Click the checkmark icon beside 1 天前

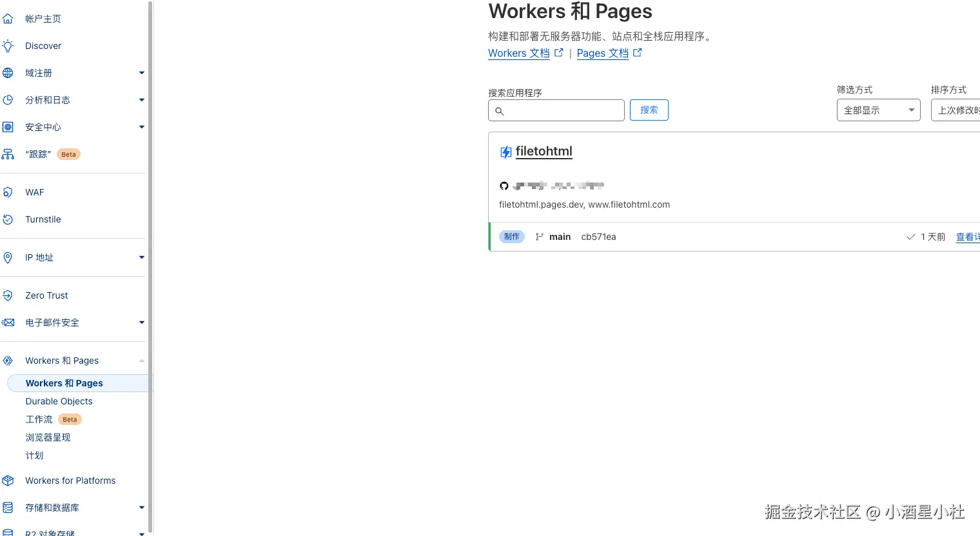tap(911, 237)
